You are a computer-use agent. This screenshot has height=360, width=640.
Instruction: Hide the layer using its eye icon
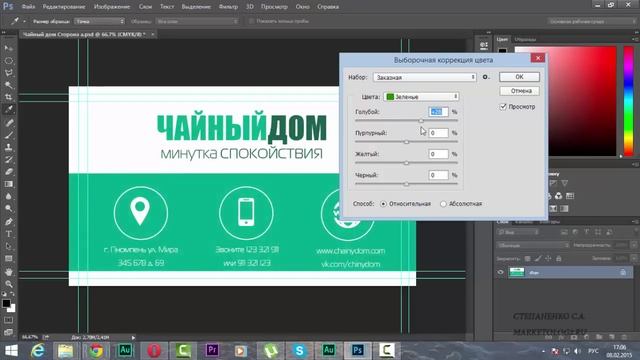tap(500, 272)
